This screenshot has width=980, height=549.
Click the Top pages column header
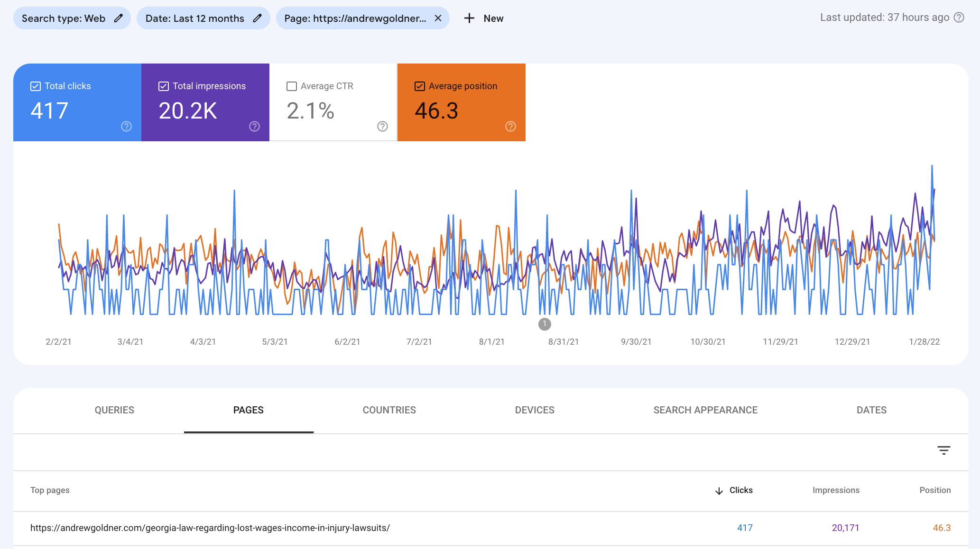(50, 490)
